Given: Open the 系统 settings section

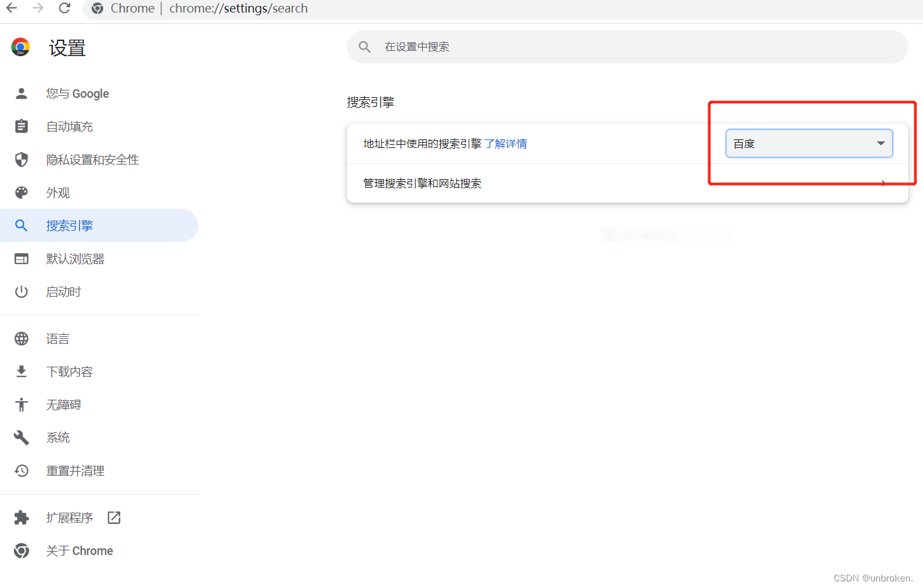Looking at the screenshot, I should coord(99,437).
